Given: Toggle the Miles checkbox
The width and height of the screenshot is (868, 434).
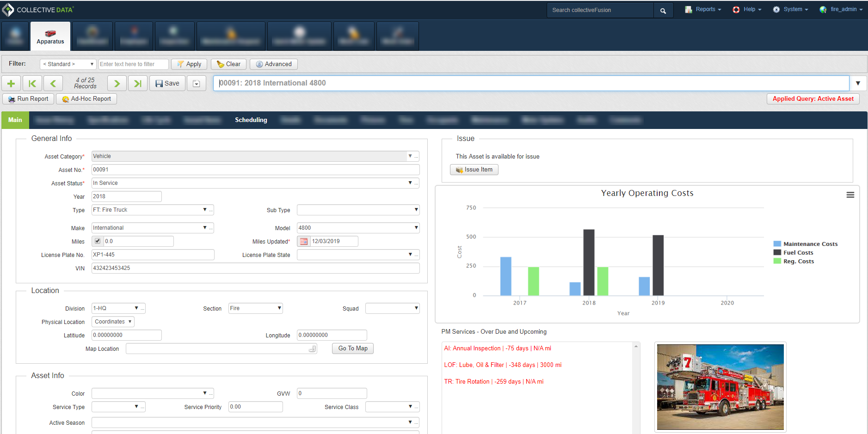Looking at the screenshot, I should pyautogui.click(x=98, y=241).
